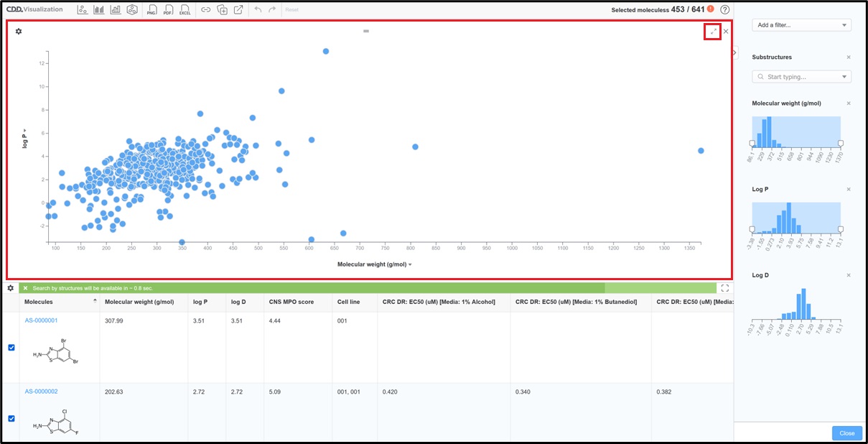
Task: Click the data point at log P 13
Action: tap(326, 51)
